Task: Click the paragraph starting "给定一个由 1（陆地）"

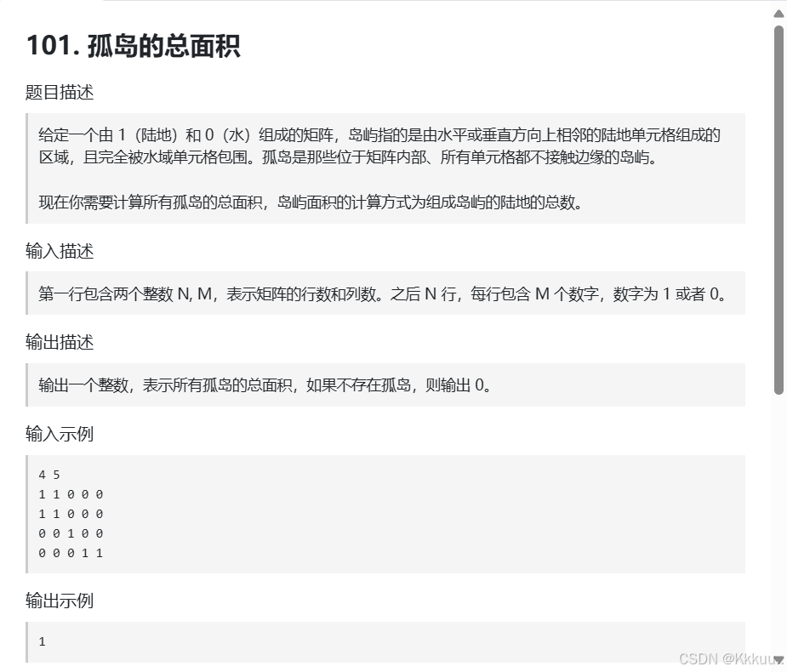Action: click(379, 146)
